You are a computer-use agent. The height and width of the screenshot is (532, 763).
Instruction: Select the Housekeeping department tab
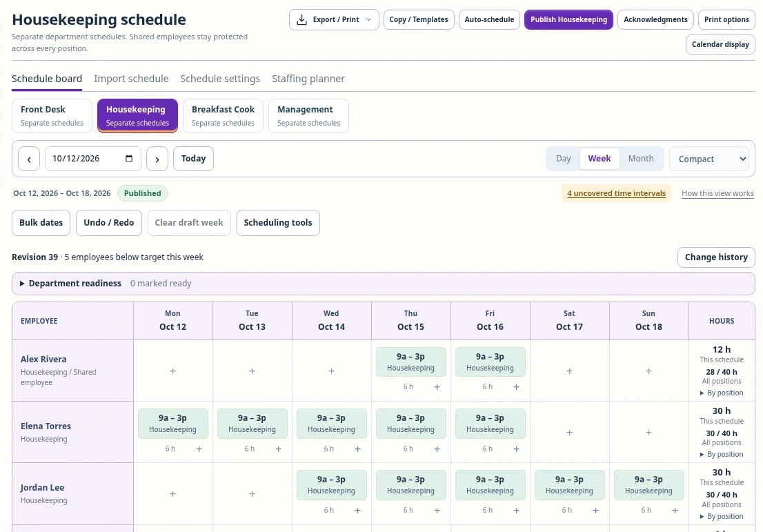coord(138,116)
